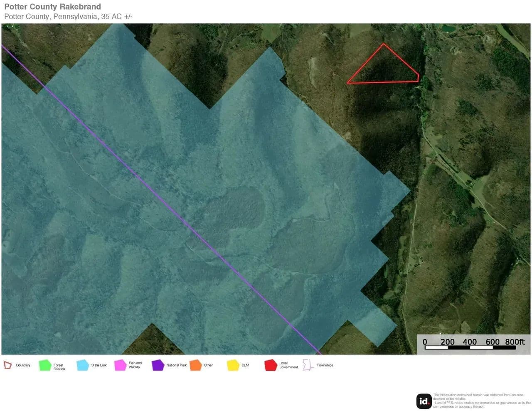Click the blue State Land legend icon
Image resolution: width=532 pixels, height=411 pixels.
click(82, 365)
